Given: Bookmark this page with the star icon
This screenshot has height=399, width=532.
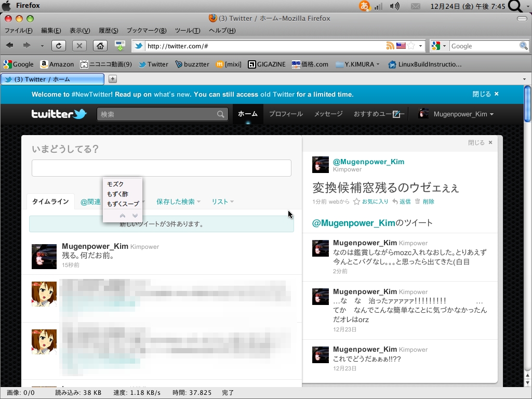Looking at the screenshot, I should 411,46.
